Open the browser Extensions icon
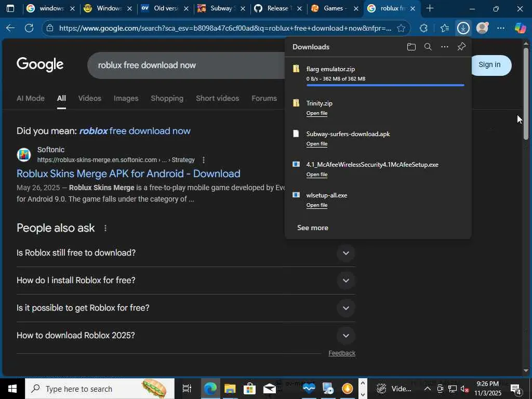This screenshot has height=399, width=532. click(423, 28)
